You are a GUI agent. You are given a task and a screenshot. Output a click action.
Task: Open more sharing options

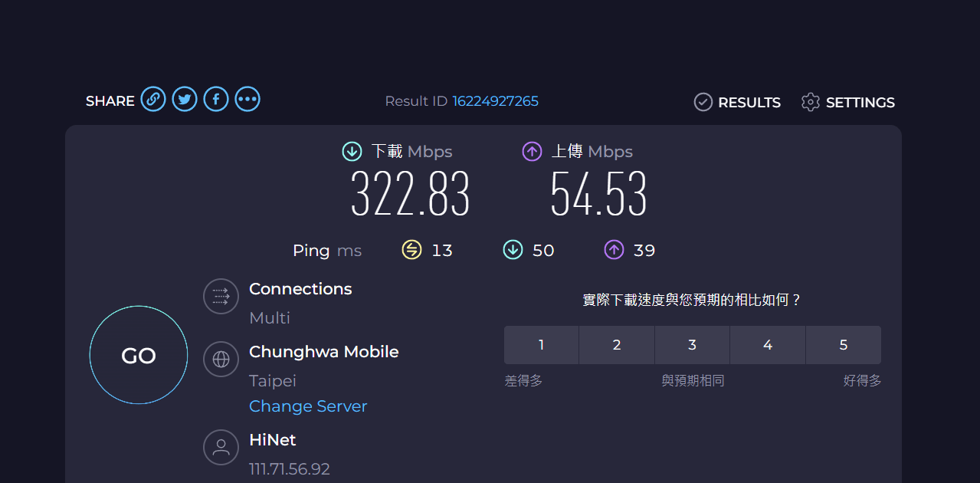(247, 99)
